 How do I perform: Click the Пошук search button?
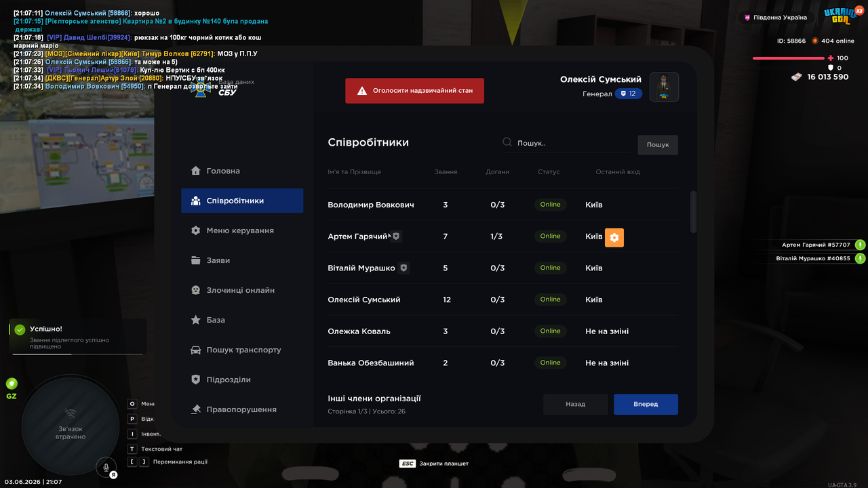pyautogui.click(x=658, y=144)
